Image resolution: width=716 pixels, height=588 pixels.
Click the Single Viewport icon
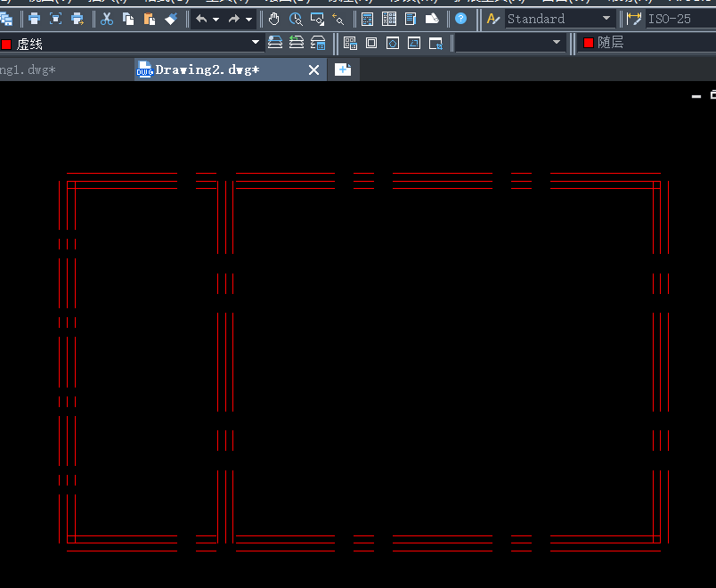click(x=371, y=43)
